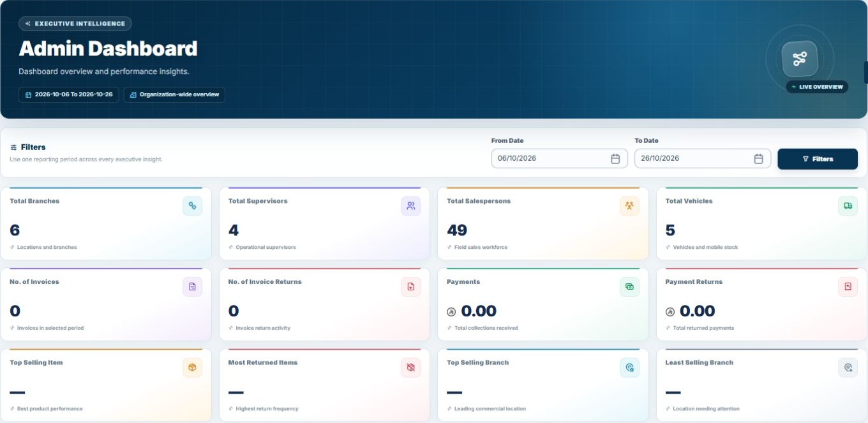Apply filters with the dark Filters button
The image size is (868, 423).
[818, 159]
